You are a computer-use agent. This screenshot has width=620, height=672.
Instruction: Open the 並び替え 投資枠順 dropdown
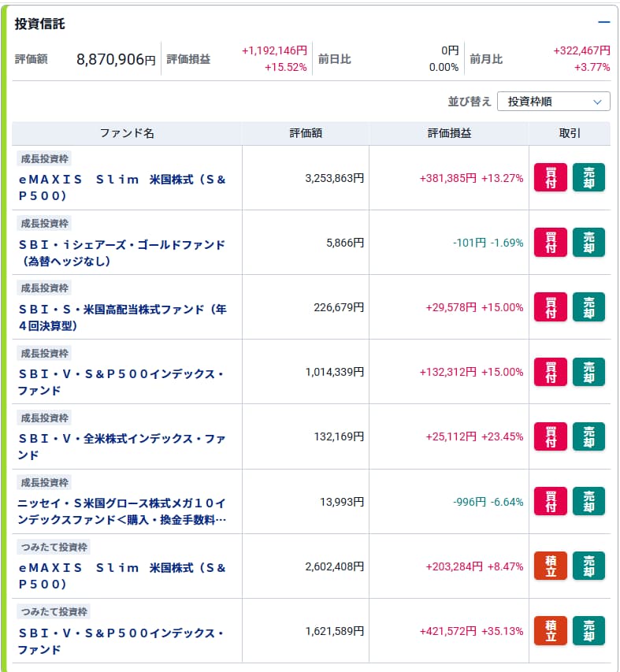tap(553, 102)
